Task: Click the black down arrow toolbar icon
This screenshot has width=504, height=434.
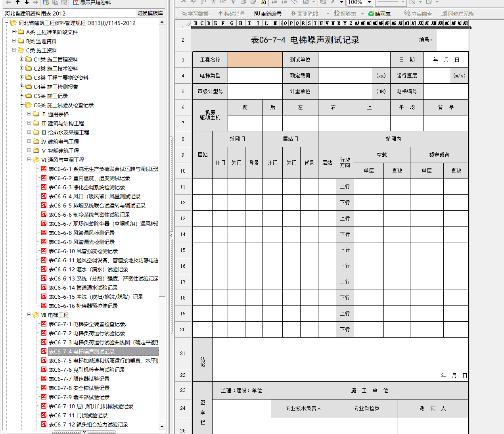Action: pyautogui.click(x=27, y=2)
